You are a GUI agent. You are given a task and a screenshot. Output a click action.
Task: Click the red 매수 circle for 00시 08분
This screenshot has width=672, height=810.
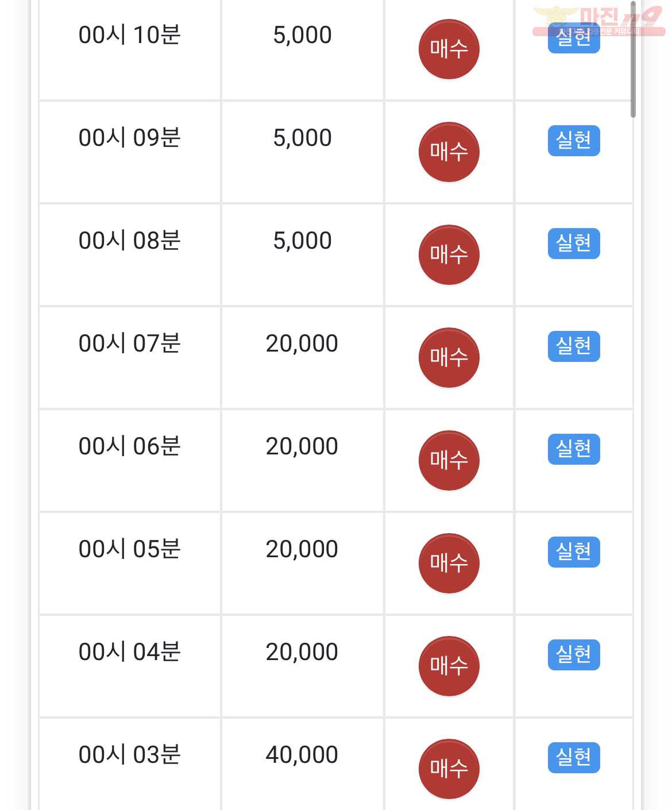449,255
